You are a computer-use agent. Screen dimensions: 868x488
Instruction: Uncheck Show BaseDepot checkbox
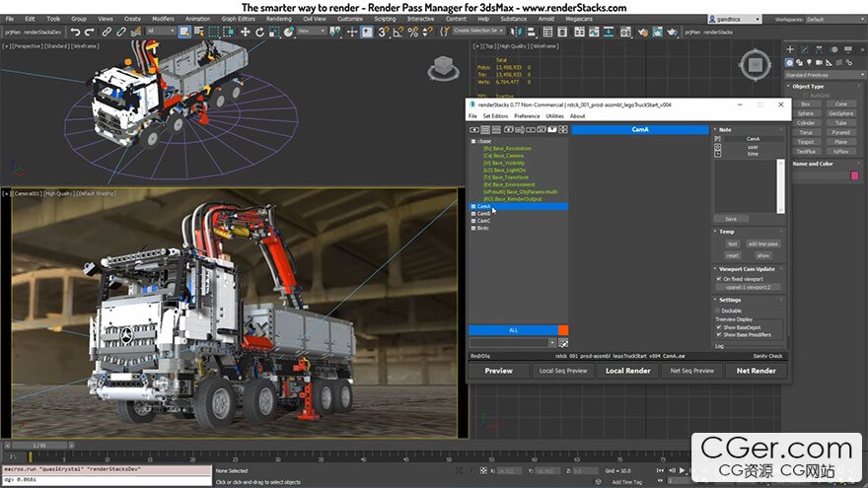pos(719,327)
